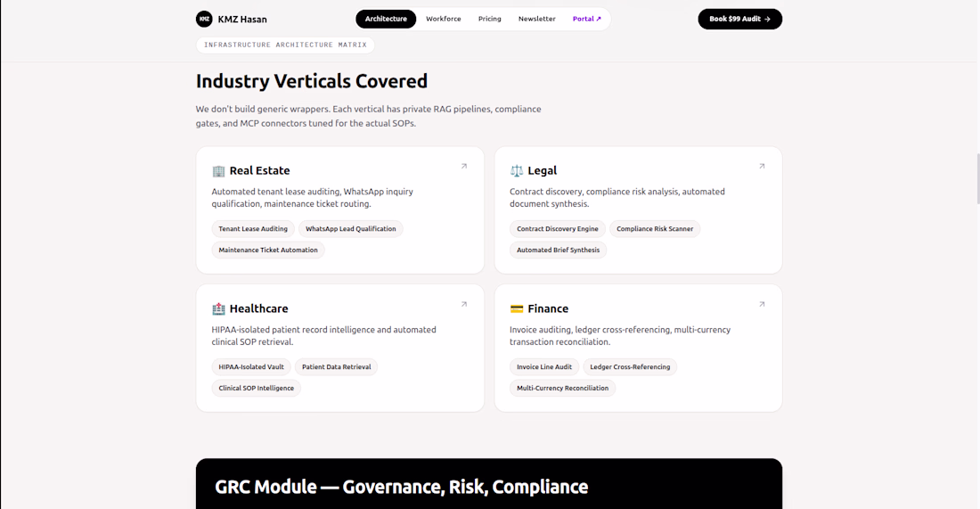Click the HIPAA-Isolated Vault tag

[x=251, y=367]
